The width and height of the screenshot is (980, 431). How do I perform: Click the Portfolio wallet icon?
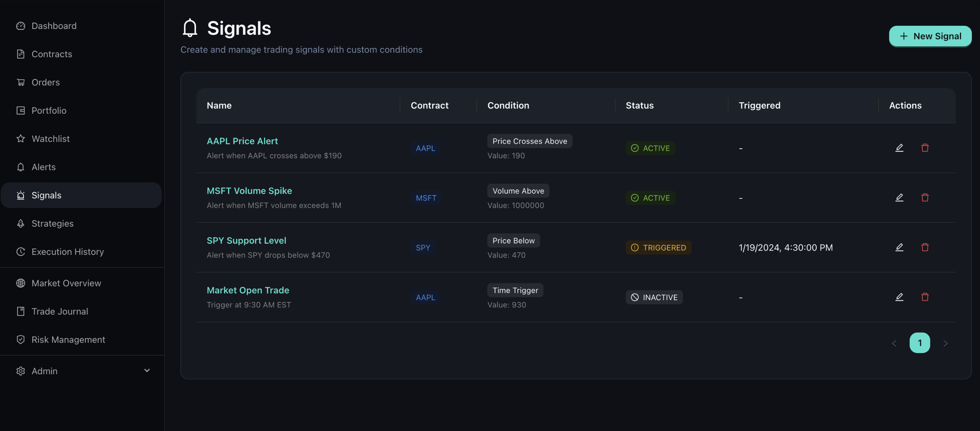21,110
